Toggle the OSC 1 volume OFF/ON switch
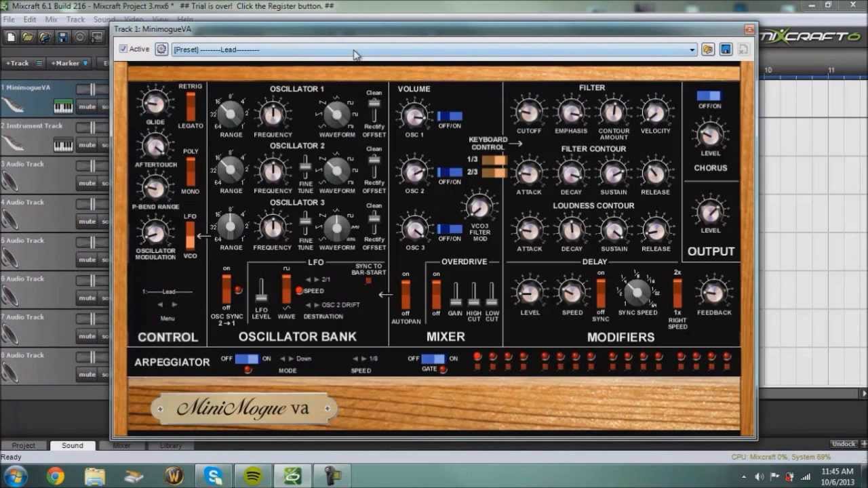The width and height of the screenshot is (868, 488). (450, 116)
